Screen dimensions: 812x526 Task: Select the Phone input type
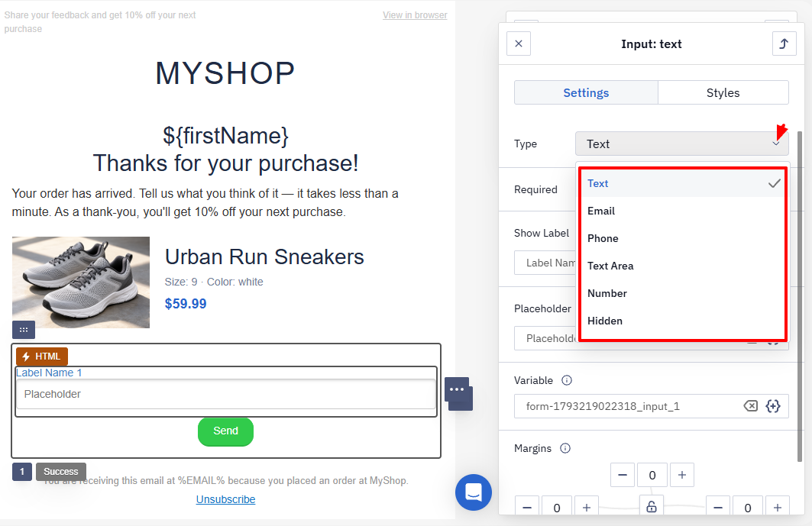click(683, 238)
